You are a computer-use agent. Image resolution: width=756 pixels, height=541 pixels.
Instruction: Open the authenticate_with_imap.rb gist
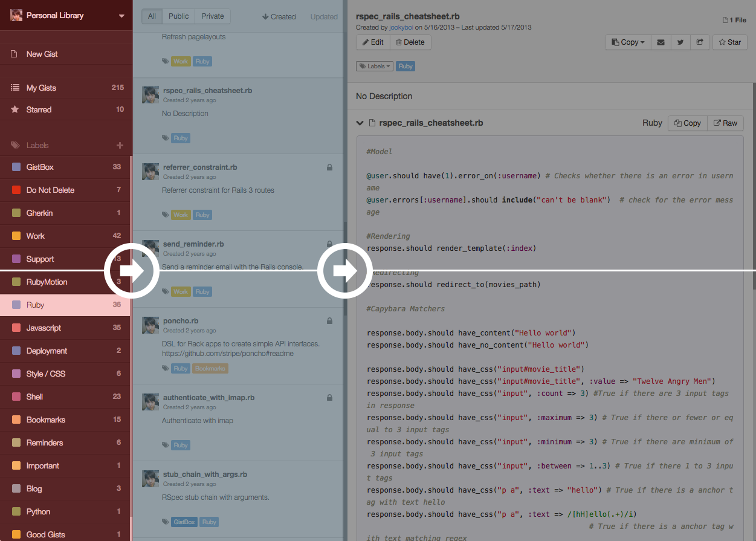pos(208,398)
